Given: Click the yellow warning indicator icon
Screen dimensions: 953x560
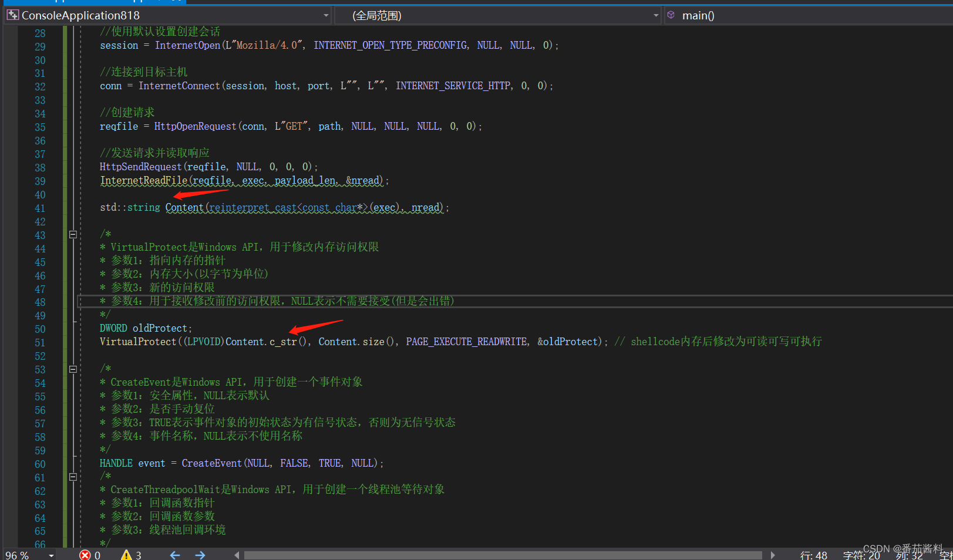Looking at the screenshot, I should pyautogui.click(x=126, y=555).
